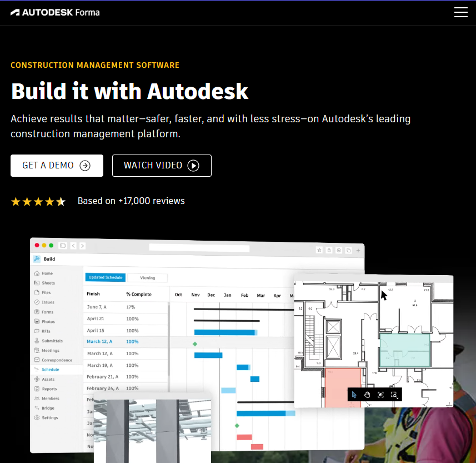Select the pan hand tool in floor plan toolbar
476x463 pixels.
coord(367,395)
